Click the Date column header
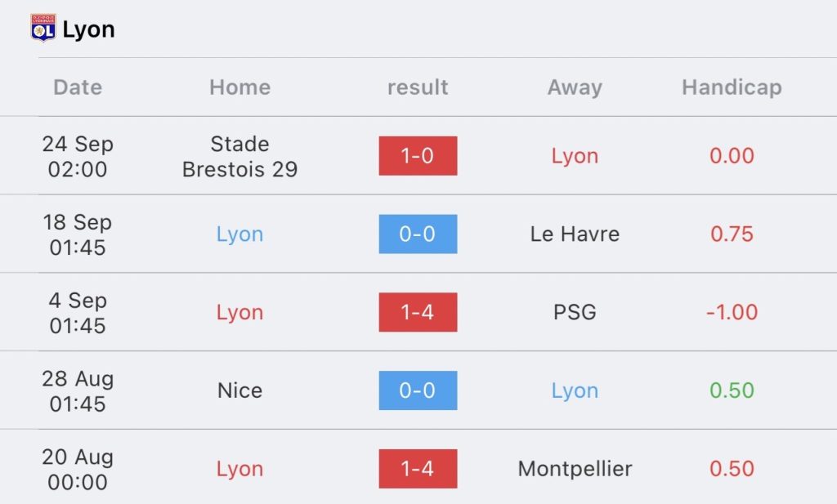 pyautogui.click(x=78, y=87)
